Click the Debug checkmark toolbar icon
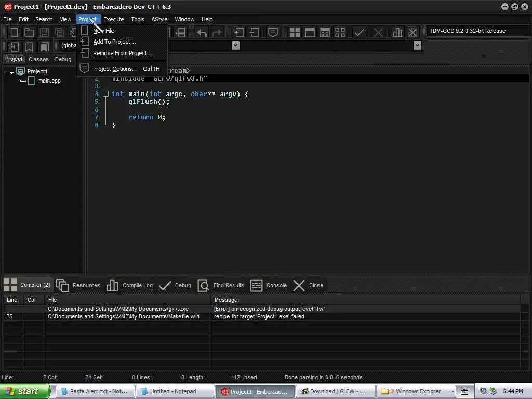The height and width of the screenshot is (399, 532). [359, 33]
